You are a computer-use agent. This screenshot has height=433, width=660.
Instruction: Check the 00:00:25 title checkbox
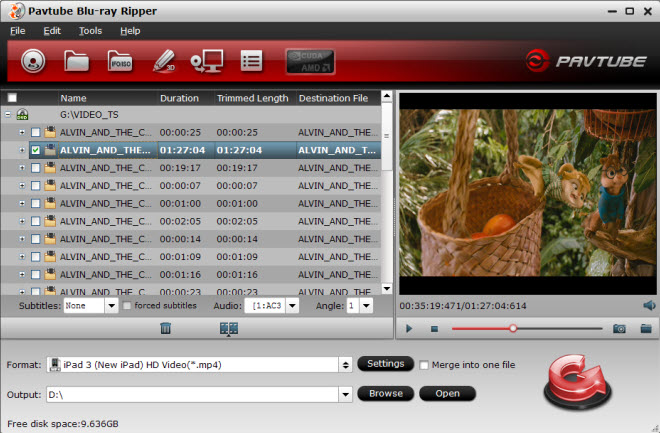click(x=36, y=133)
